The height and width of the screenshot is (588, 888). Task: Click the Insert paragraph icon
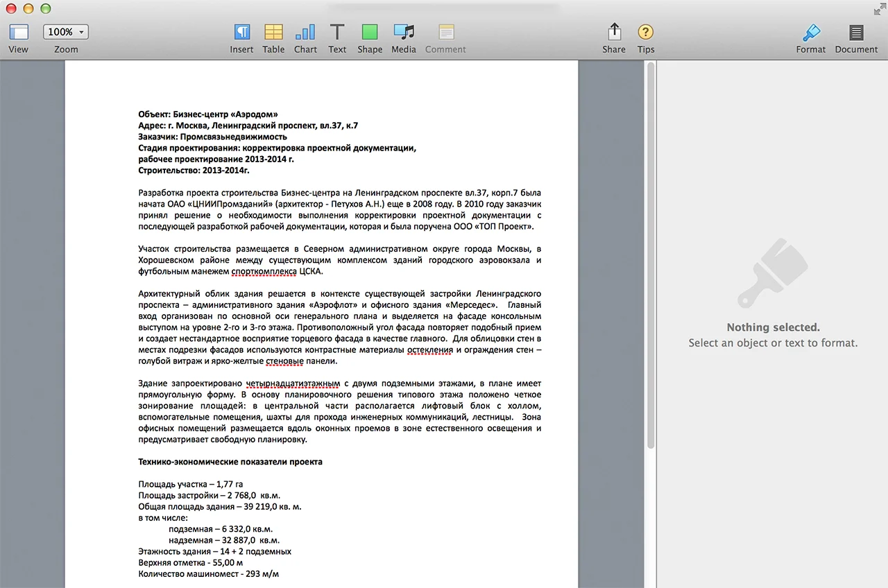point(241,32)
